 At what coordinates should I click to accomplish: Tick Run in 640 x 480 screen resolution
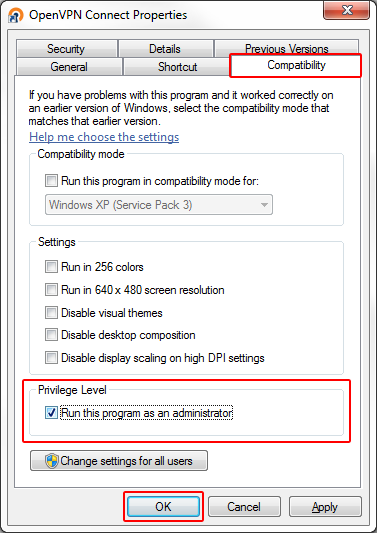[x=51, y=290]
